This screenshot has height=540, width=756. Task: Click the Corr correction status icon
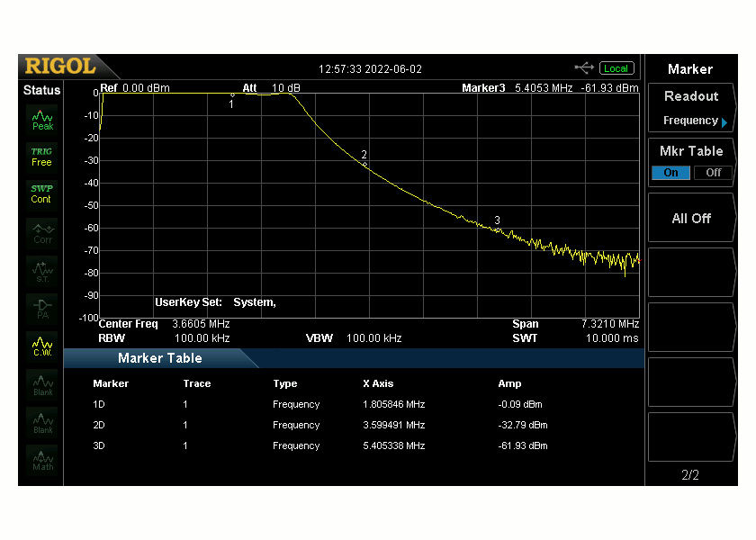pyautogui.click(x=40, y=231)
